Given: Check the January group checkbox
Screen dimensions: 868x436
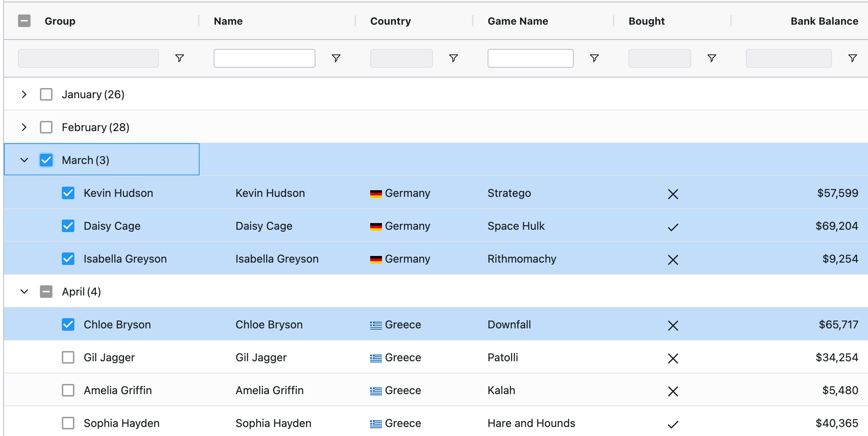Looking at the screenshot, I should pyautogui.click(x=46, y=94).
